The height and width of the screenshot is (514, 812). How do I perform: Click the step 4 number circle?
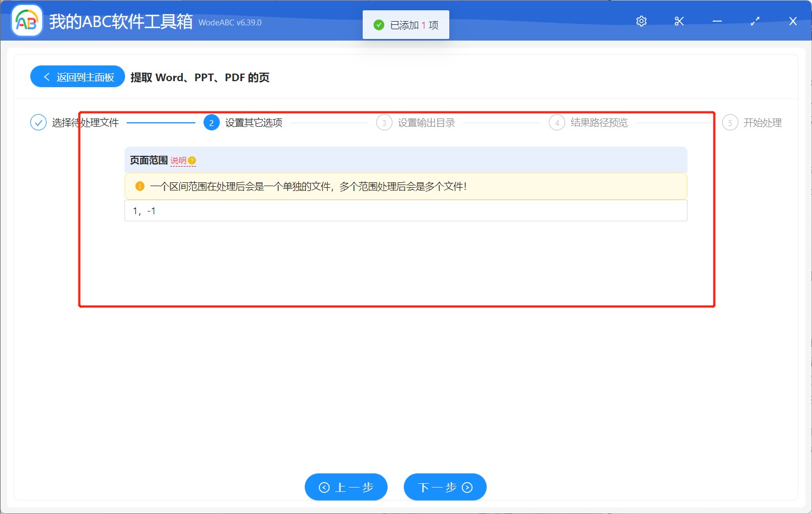(557, 123)
